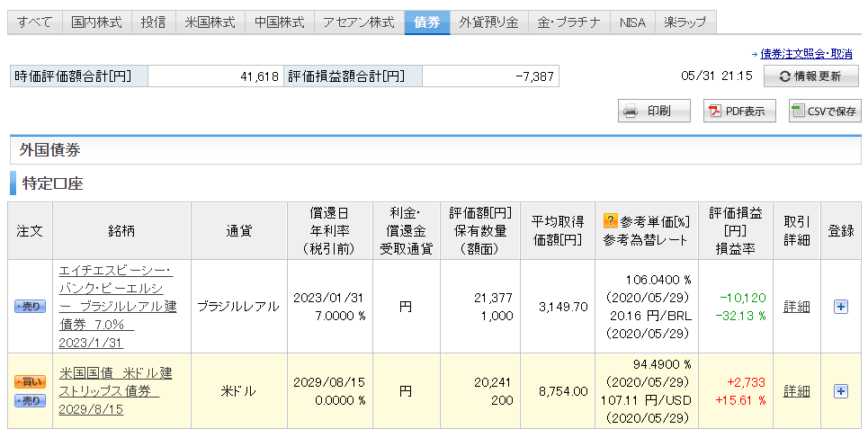868x438 pixels.
Task: Click the 外国債券 section heading
Action: [x=49, y=150]
